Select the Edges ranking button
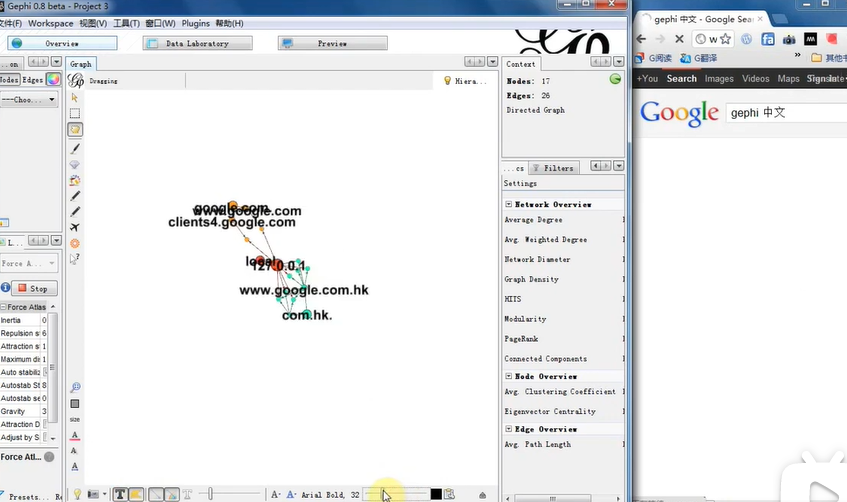This screenshot has width=847, height=502. tap(32, 79)
